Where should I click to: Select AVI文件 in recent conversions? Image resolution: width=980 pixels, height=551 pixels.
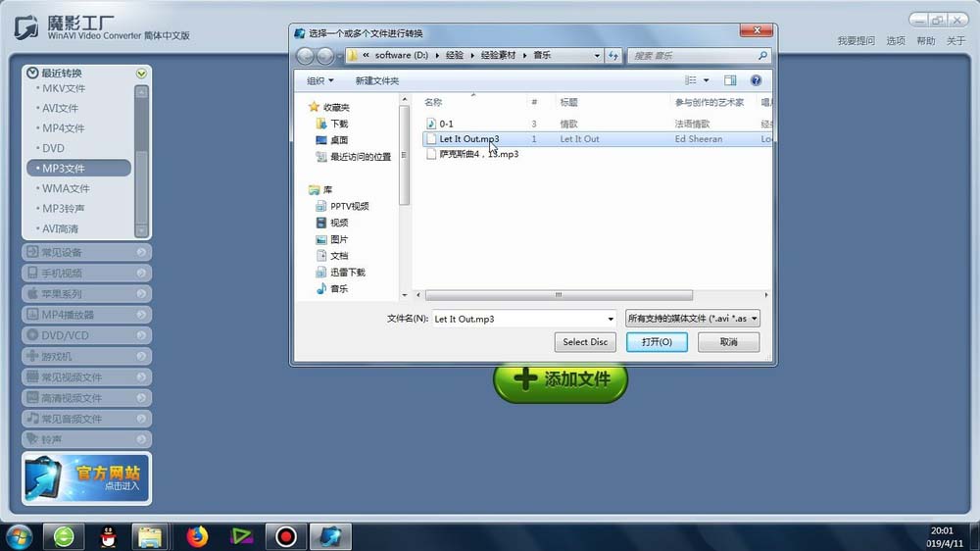(60, 108)
